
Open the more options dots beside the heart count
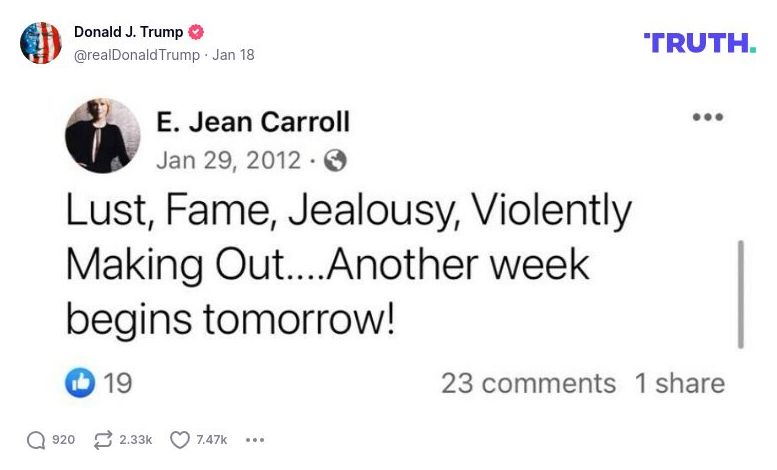pos(255,440)
